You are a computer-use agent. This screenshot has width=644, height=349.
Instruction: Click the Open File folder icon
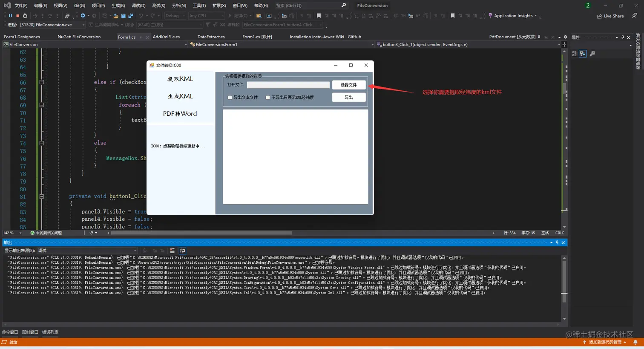click(x=116, y=16)
